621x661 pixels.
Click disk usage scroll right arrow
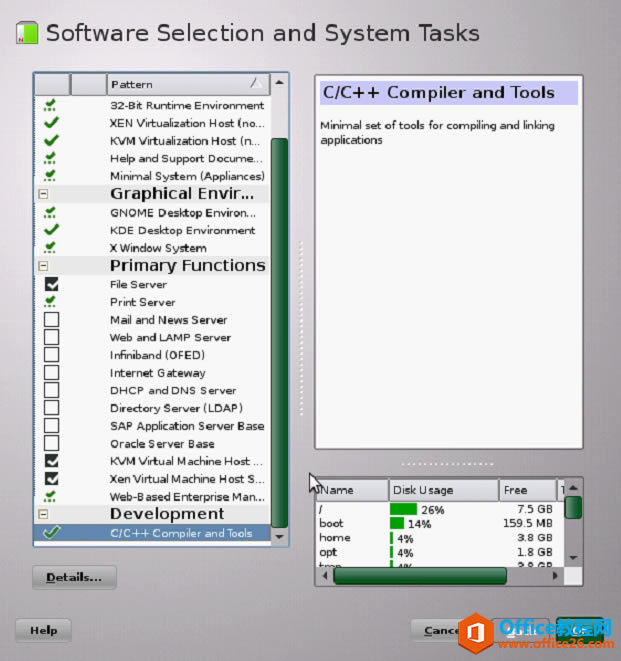(555, 575)
